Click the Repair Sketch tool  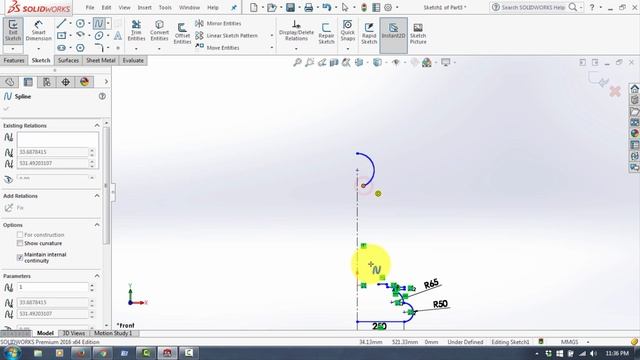[326, 33]
